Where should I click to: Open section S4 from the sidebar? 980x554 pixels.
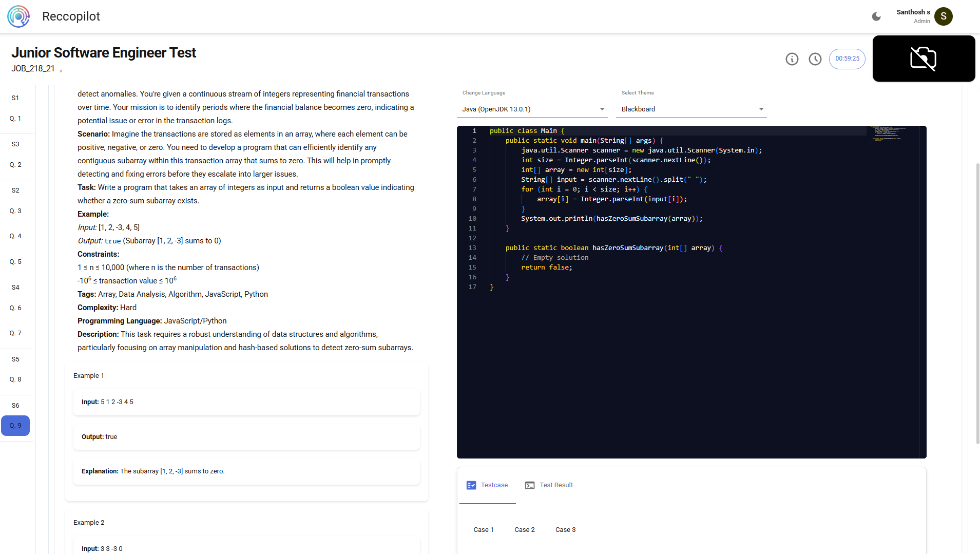[15, 287]
